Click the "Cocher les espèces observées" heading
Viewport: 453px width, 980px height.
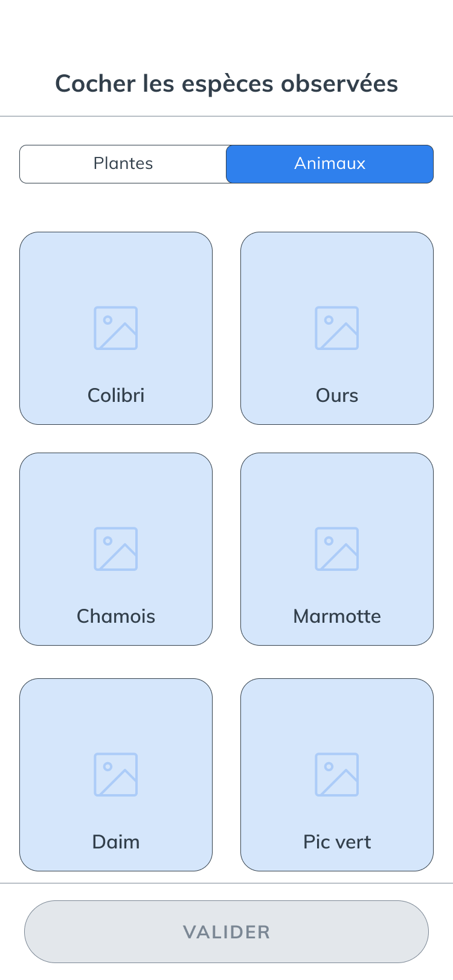tap(226, 83)
